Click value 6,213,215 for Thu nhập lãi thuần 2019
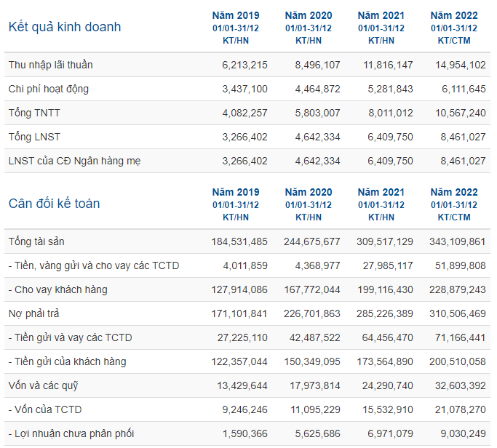This screenshot has height=448, width=497. pos(244,65)
